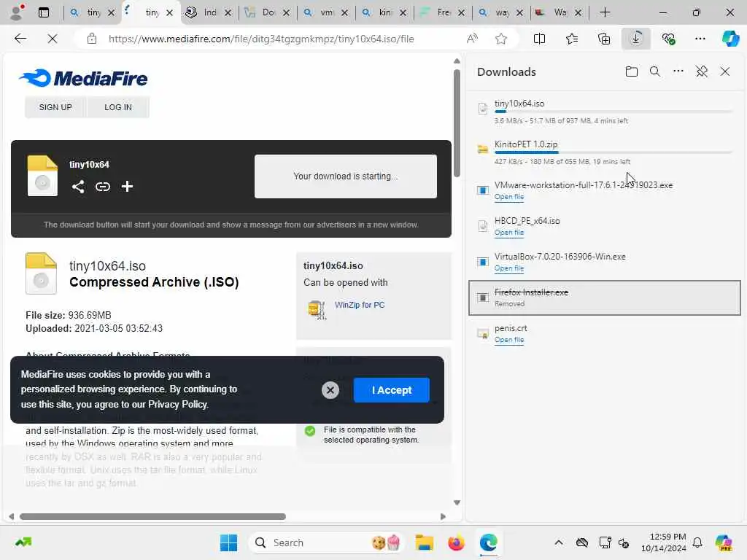The height and width of the screenshot is (560, 747).
Task: Close the Downloads panel
Action: click(x=724, y=71)
